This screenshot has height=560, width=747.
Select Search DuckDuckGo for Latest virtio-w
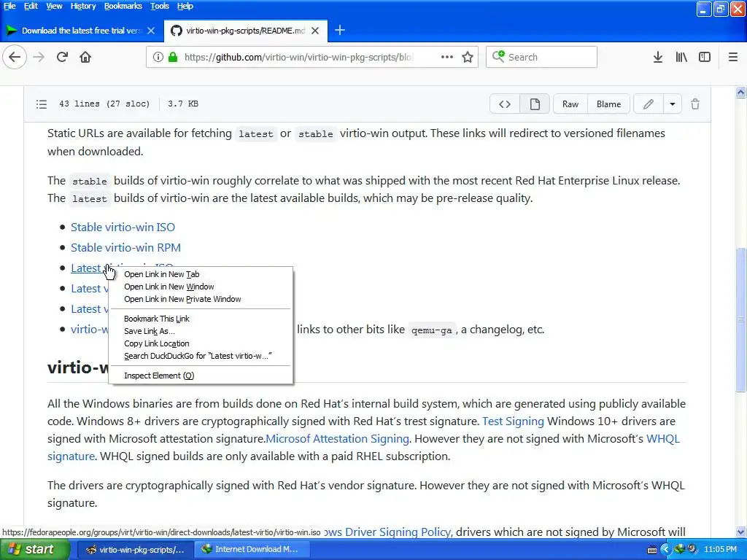click(x=201, y=356)
